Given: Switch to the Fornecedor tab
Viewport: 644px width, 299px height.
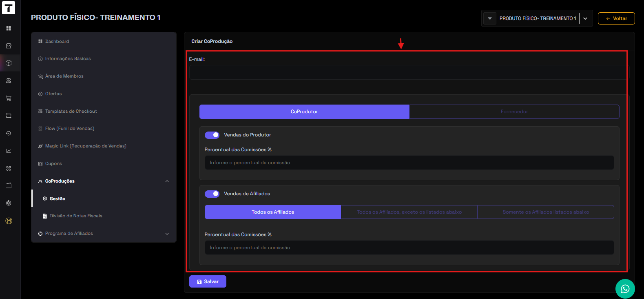Looking at the screenshot, I should (514, 112).
